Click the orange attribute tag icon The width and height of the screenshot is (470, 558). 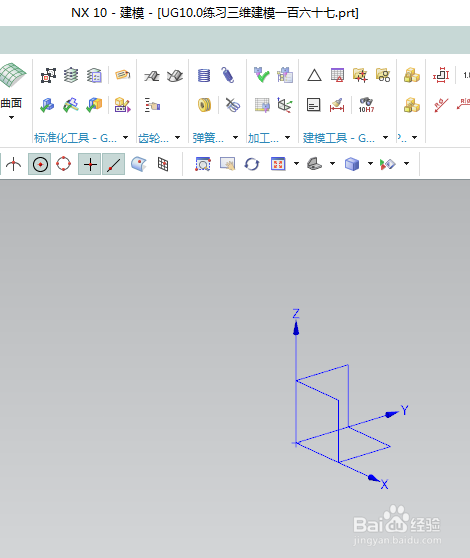click(x=123, y=75)
